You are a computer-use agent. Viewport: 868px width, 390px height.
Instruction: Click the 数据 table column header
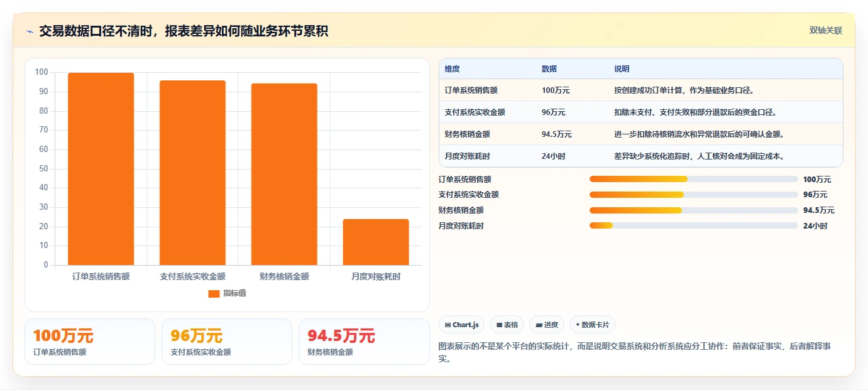pos(549,69)
